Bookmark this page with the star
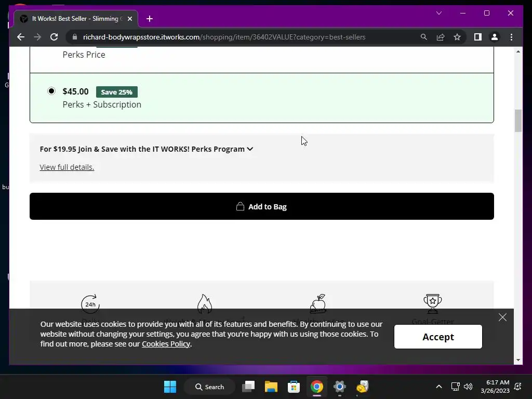The height and width of the screenshot is (399, 532). click(x=457, y=37)
